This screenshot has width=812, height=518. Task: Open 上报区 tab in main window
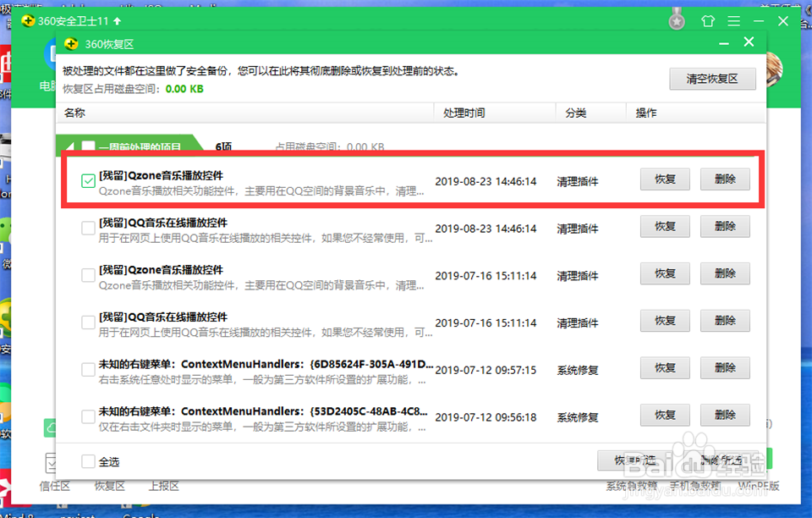164,486
